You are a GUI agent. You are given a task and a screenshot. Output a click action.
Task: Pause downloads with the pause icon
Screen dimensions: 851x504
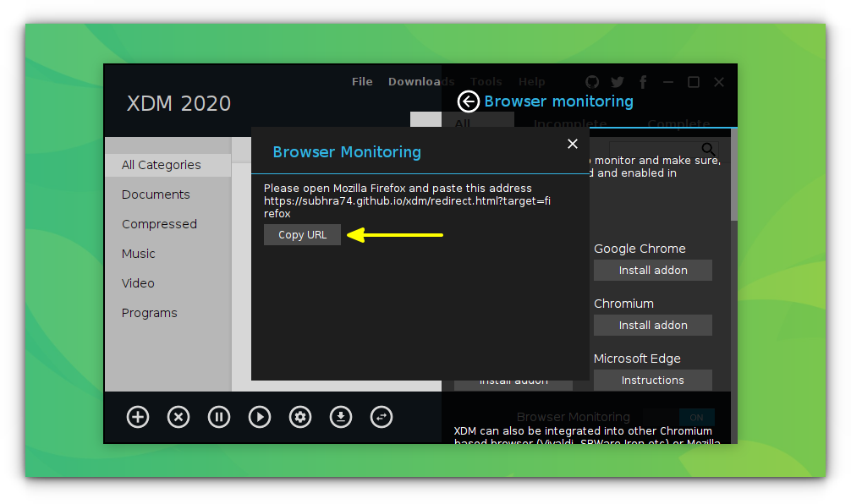(219, 417)
